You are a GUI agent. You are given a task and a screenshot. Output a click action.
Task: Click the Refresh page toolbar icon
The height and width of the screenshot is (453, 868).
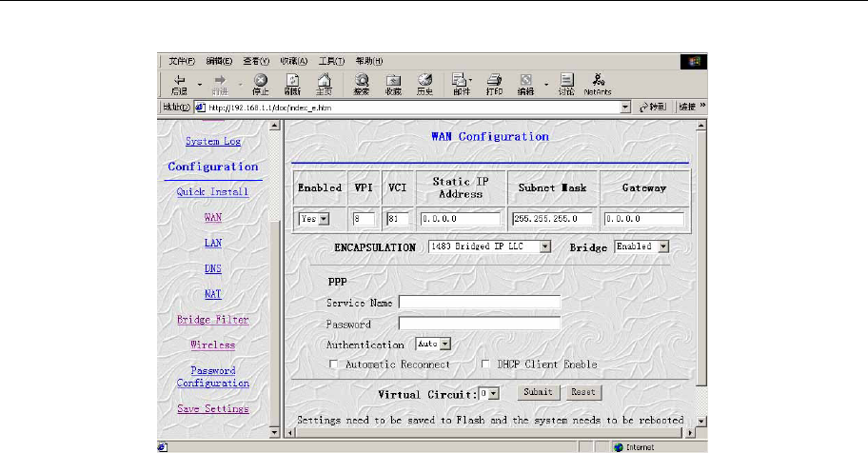click(x=292, y=85)
